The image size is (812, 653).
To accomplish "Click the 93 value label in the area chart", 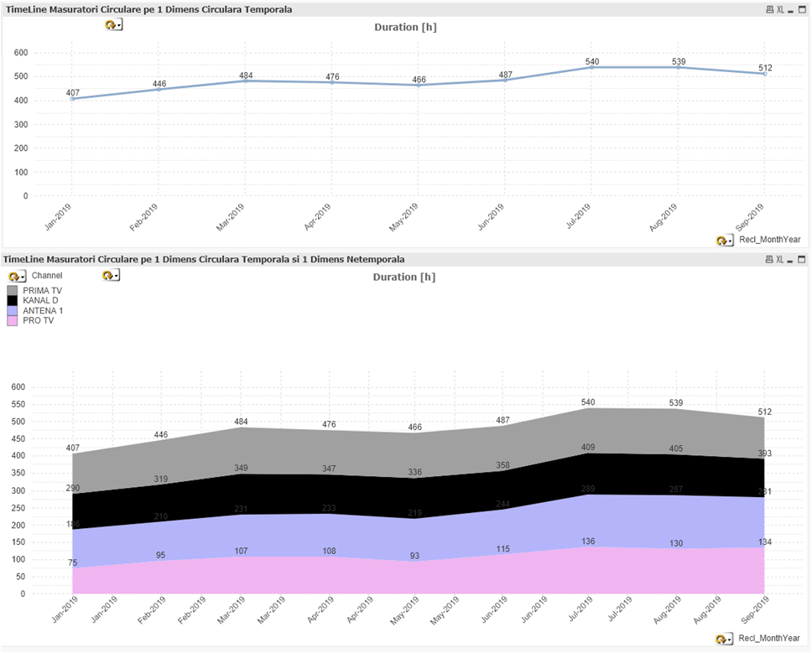I will (414, 557).
